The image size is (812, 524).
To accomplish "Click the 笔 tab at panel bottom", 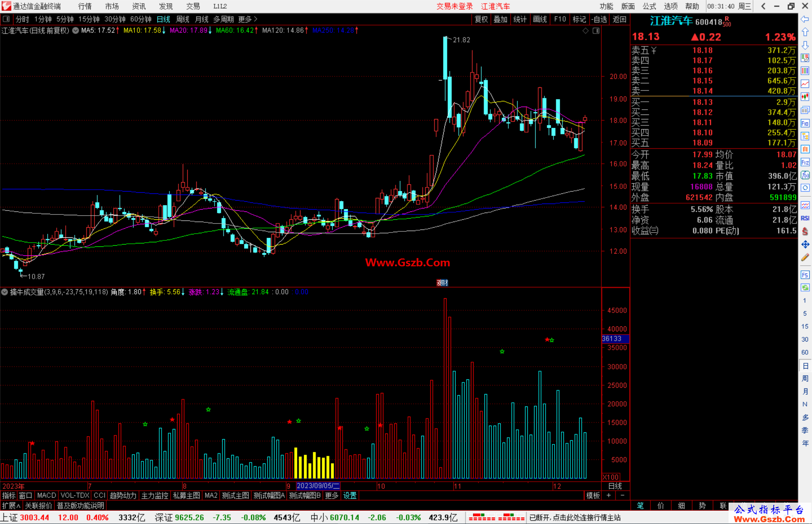I will (x=640, y=506).
